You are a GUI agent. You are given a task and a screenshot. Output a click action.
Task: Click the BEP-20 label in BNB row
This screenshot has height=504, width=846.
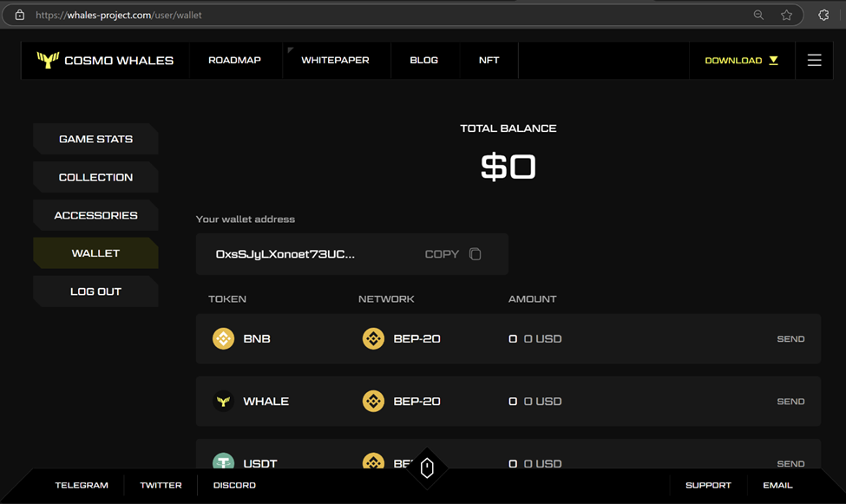pos(417,339)
